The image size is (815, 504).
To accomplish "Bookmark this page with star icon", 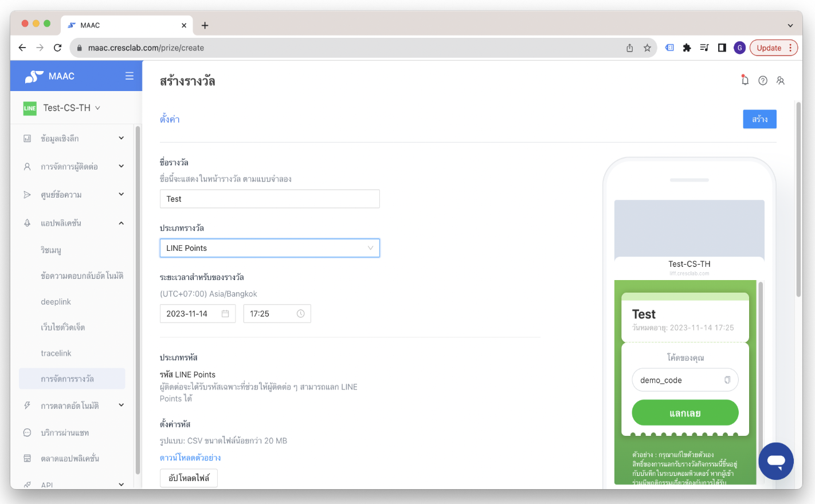I will 647,48.
